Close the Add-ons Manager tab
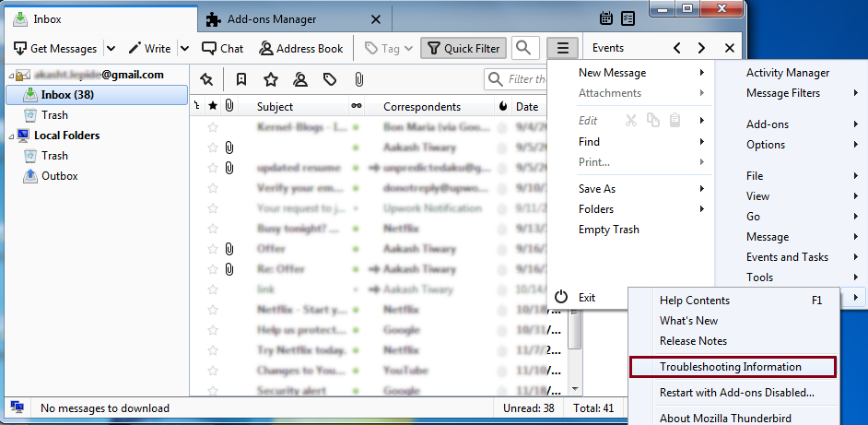This screenshot has height=425, width=868. coord(375,19)
